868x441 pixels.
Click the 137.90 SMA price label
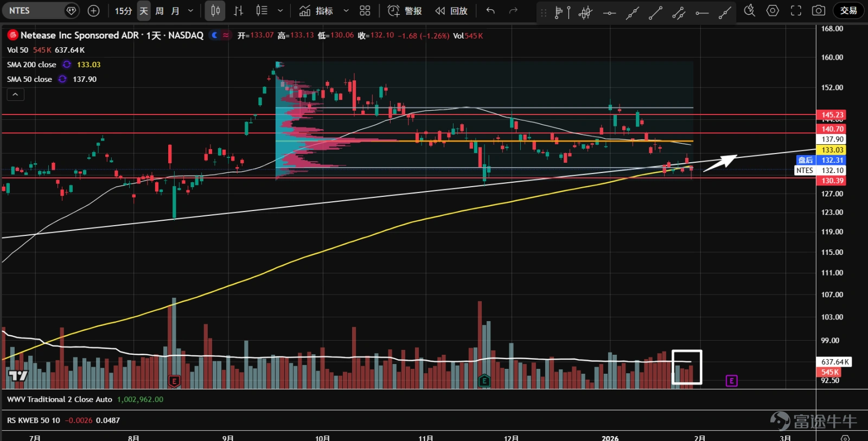tap(831, 139)
